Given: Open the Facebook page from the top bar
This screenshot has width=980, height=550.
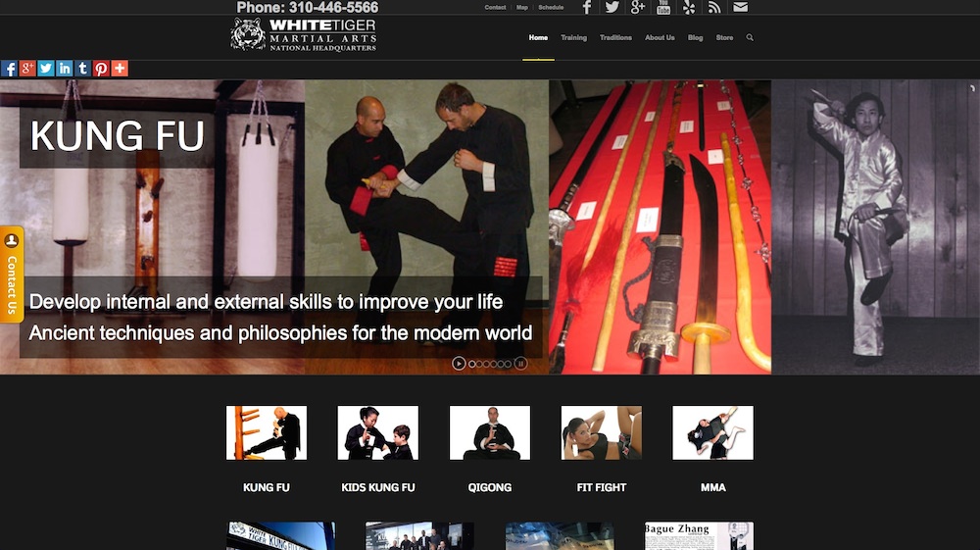Looking at the screenshot, I should pyautogui.click(x=587, y=8).
